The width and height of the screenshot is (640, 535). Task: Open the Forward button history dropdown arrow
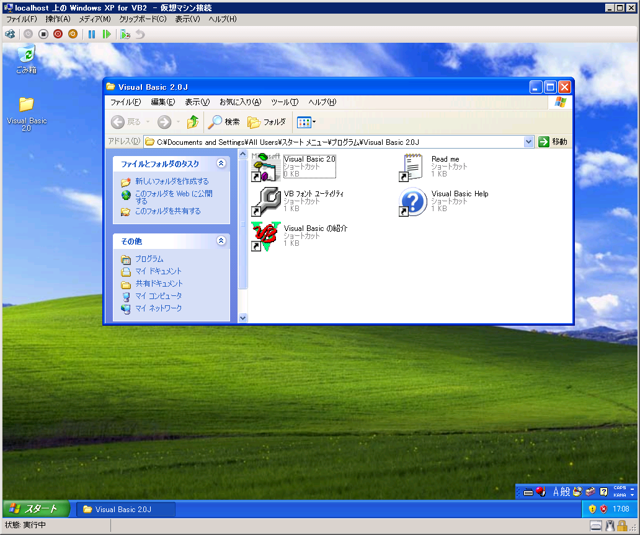click(178, 122)
